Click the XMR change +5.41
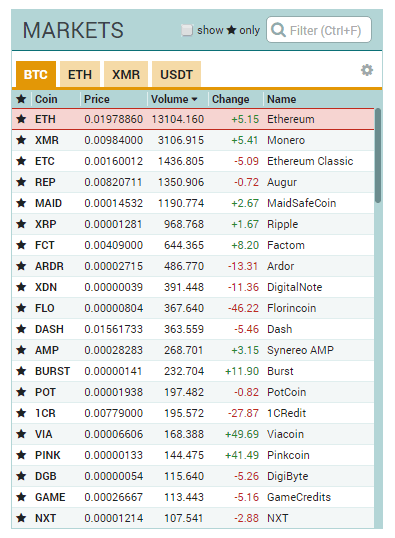The image size is (395, 538). 245,140
